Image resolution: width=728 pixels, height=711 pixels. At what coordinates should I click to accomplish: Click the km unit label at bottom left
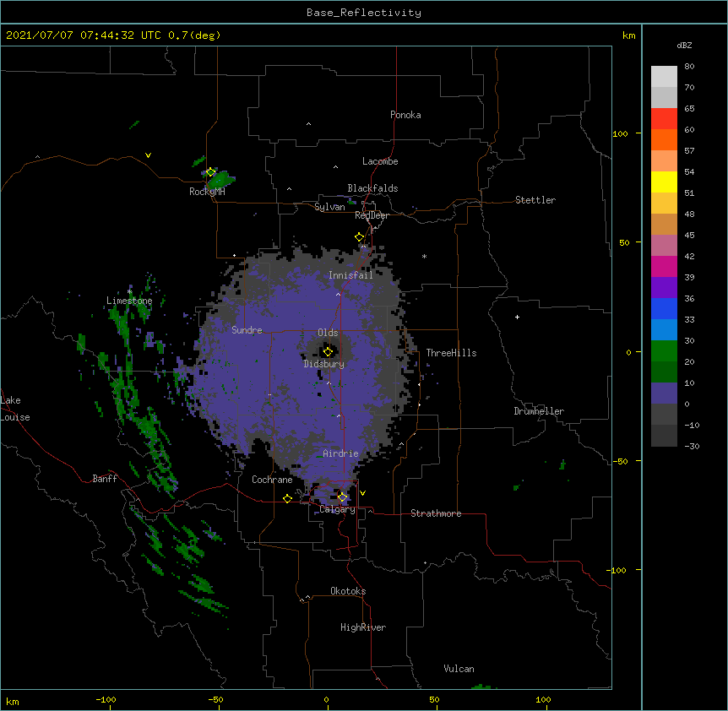13,702
